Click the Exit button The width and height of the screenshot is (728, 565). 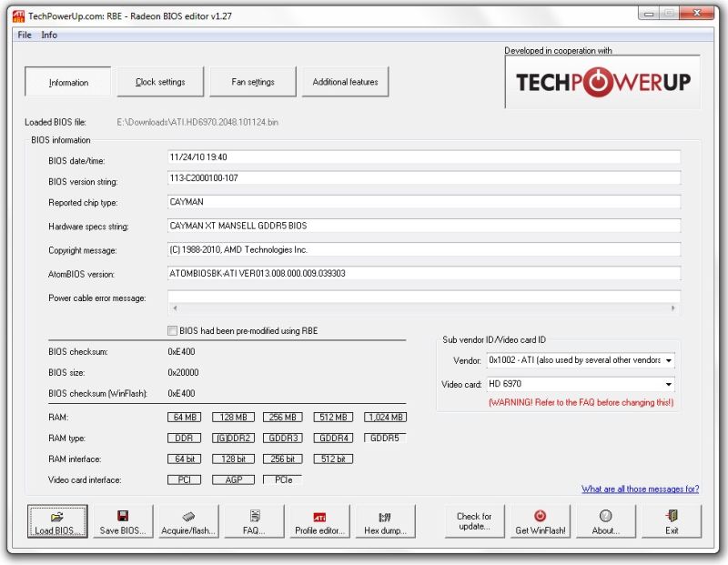coord(672,520)
